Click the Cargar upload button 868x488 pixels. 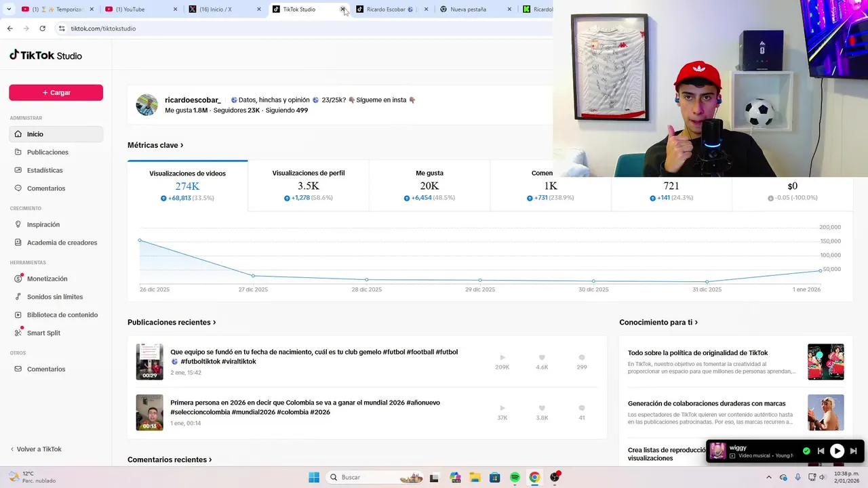[x=56, y=92]
